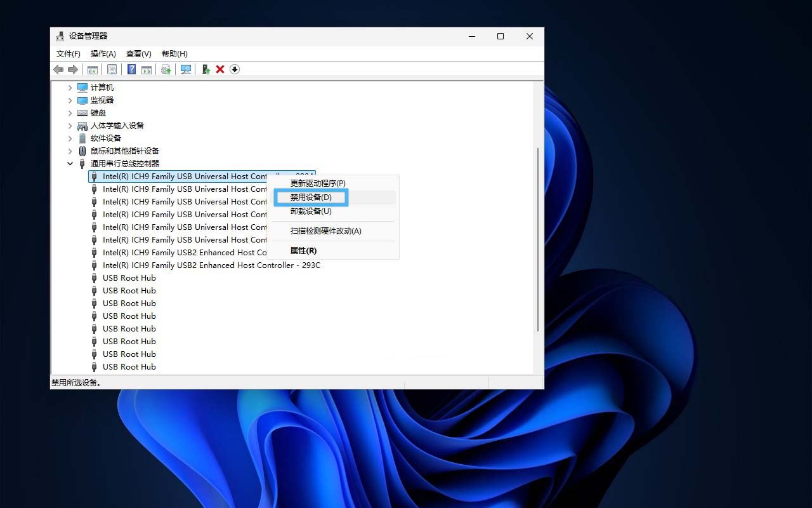This screenshot has height=508, width=812.
Task: Click the blue Help question mark icon
Action: [x=131, y=69]
